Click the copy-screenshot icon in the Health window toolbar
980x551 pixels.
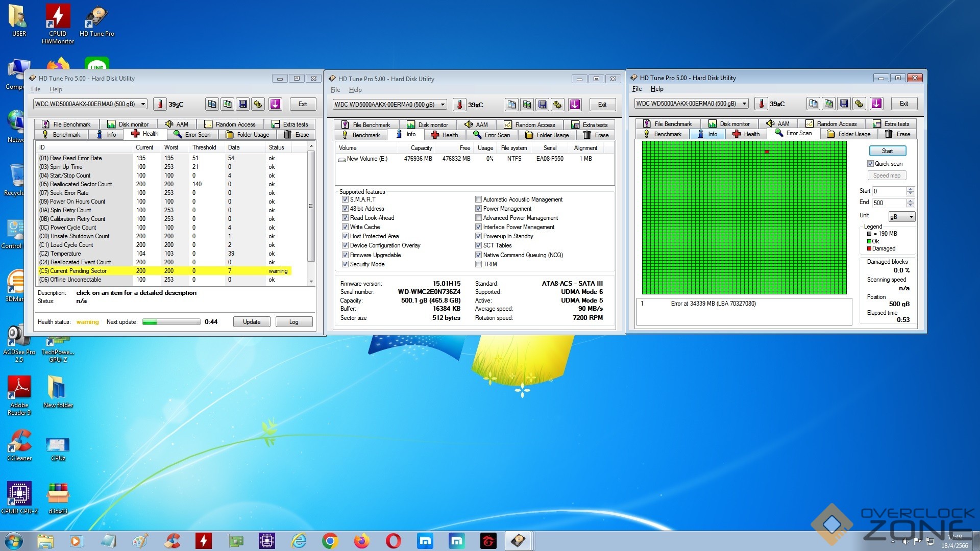[227, 104]
